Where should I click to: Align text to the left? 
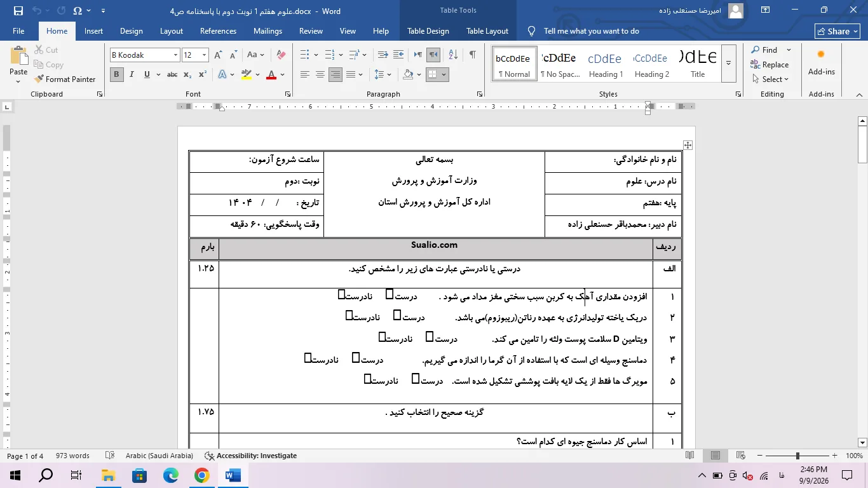(305, 74)
